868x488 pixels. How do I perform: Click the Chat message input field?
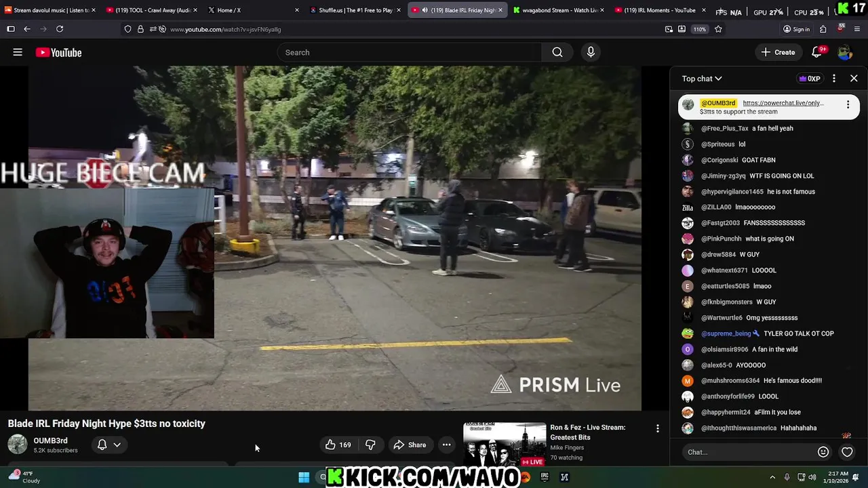click(x=749, y=452)
